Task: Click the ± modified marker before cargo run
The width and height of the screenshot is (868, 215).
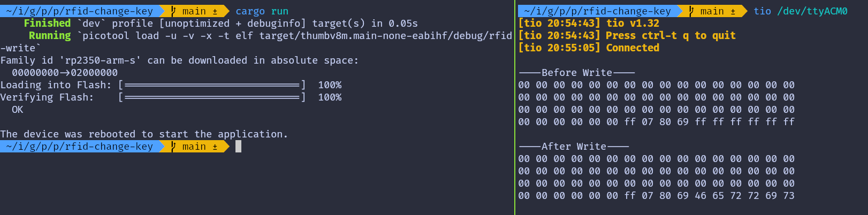Action: point(215,11)
